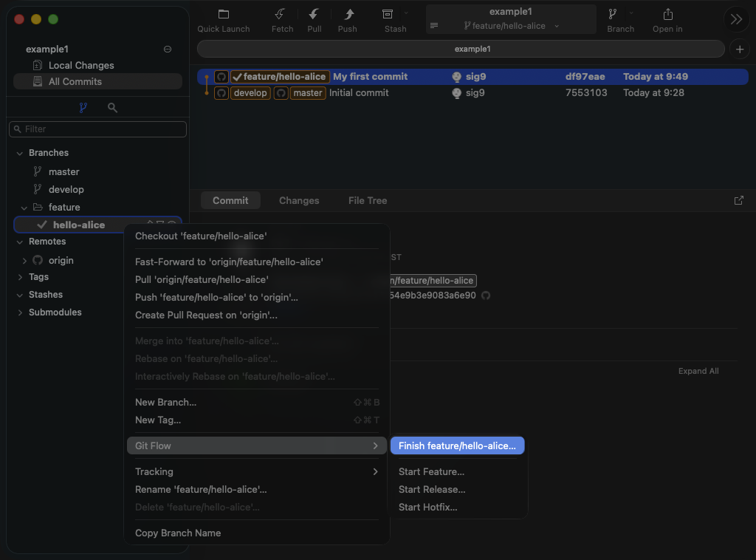Choose Finish feature/hello-alice from submenu
Image resolution: width=756 pixels, height=560 pixels.
click(x=457, y=446)
